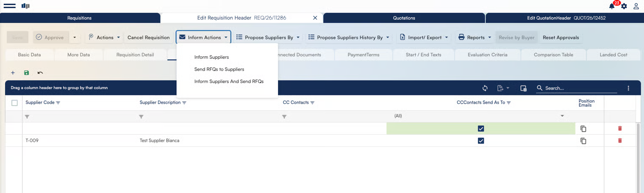The image size is (644, 193).
Task: Click the Cancel Requisition button
Action: 148,37
